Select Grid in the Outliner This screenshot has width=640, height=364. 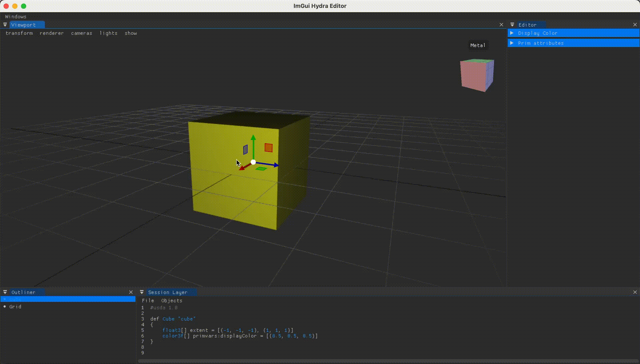15,307
